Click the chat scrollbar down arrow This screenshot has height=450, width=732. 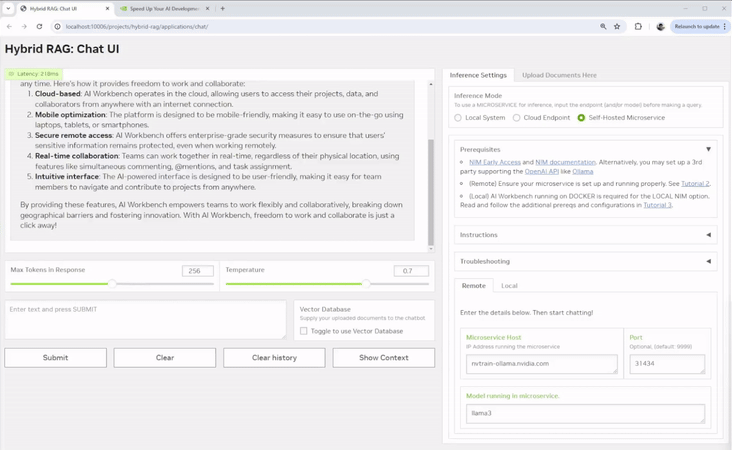point(430,249)
